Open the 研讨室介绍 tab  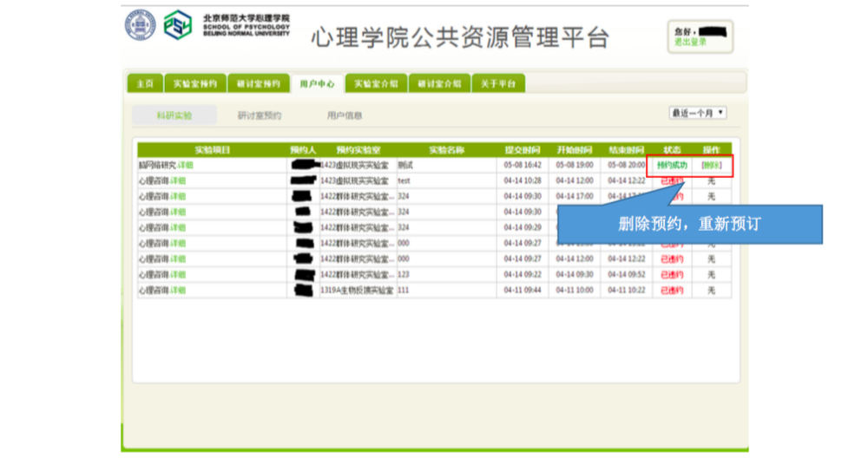click(438, 83)
